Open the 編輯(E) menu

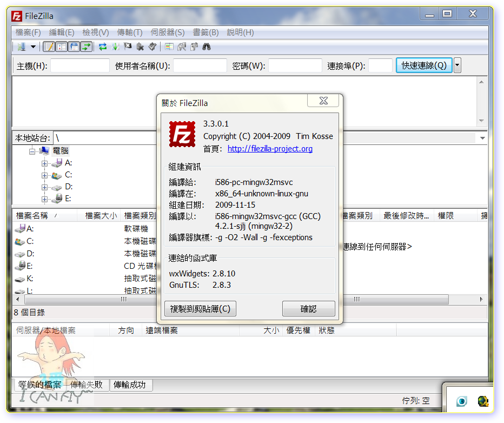point(62,32)
